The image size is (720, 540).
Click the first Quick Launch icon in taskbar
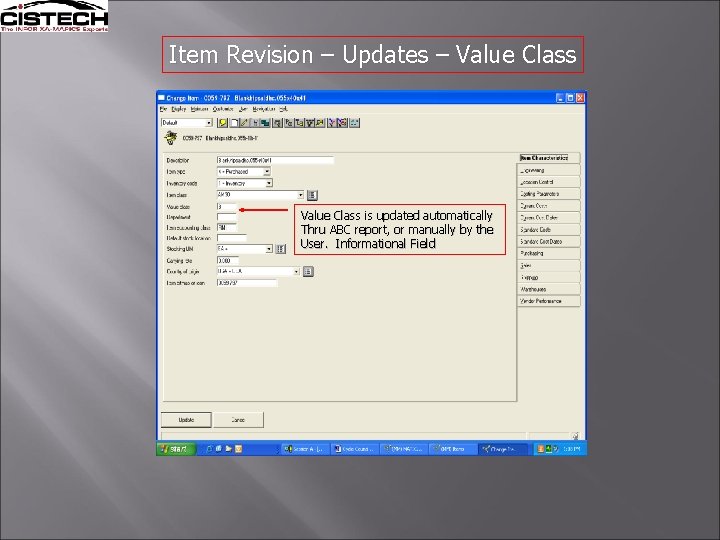click(x=209, y=449)
